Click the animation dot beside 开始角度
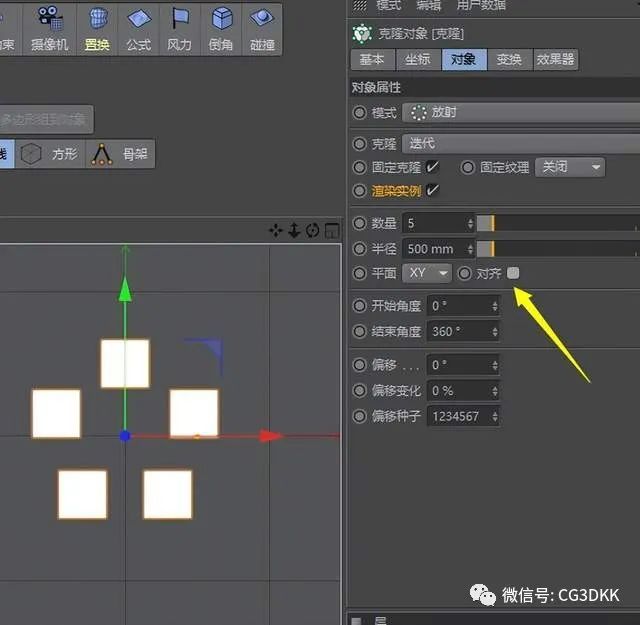The width and height of the screenshot is (640, 625). pyautogui.click(x=360, y=306)
